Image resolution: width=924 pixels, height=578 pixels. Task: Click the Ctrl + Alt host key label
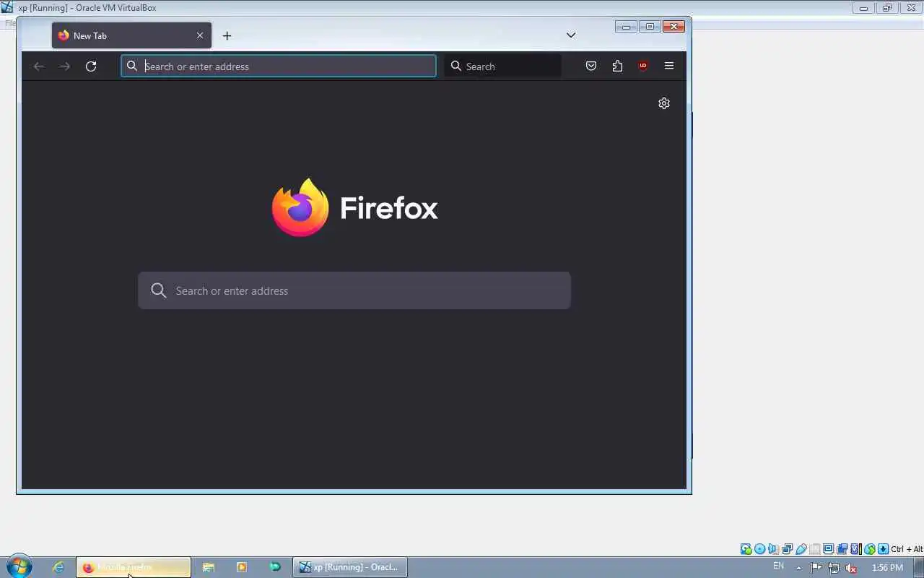coord(907,549)
